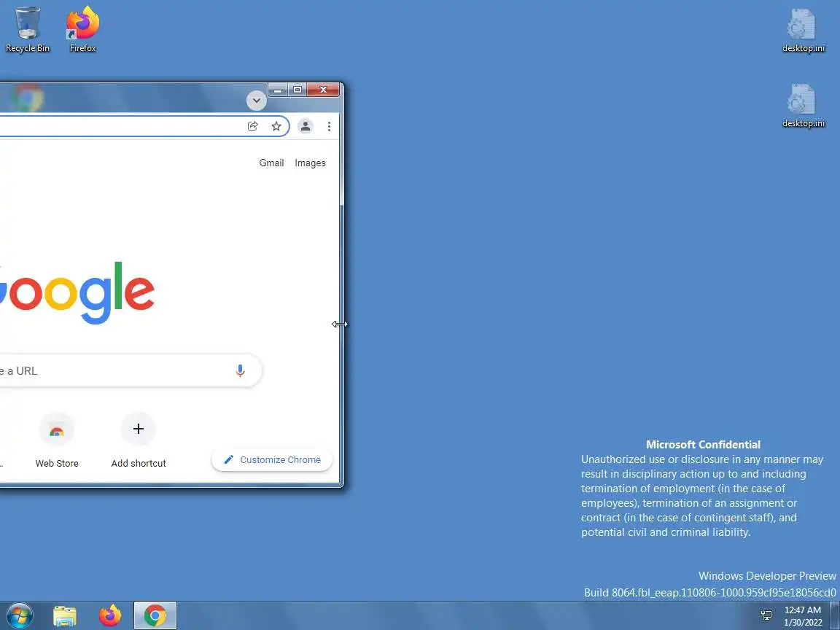Click the Show desktop strip on the taskbar
This screenshot has height=630, width=840.
(835, 615)
